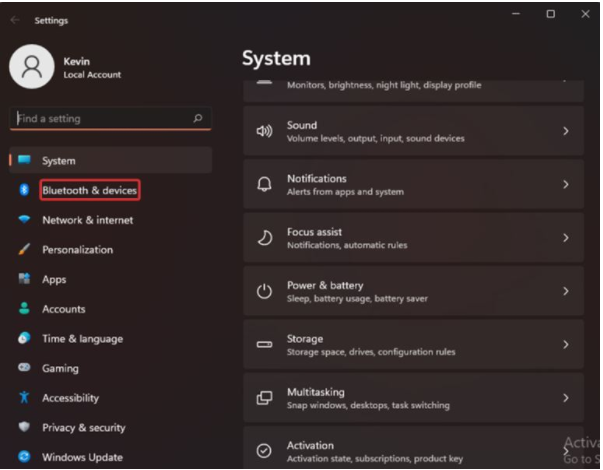Click the Bluetooth icon in sidebar
The image size is (603, 470).
[24, 190]
